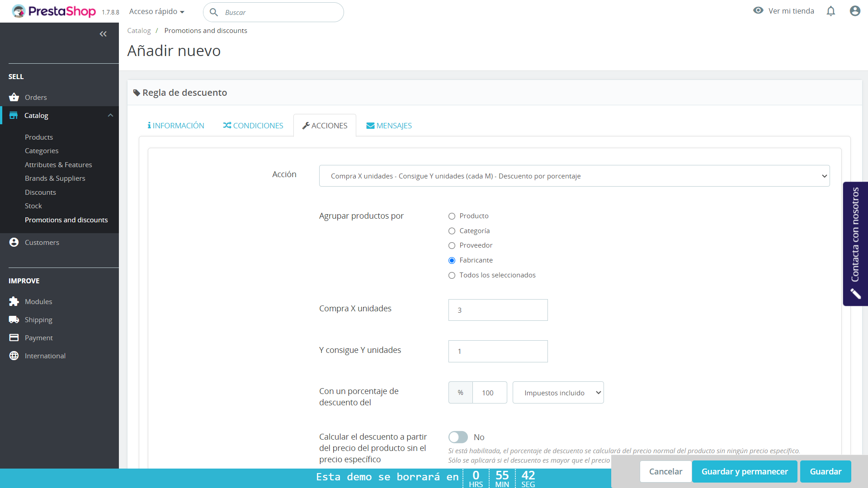Image resolution: width=868 pixels, height=488 pixels.
Task: Click the Modules puzzle icon
Action: 14,301
